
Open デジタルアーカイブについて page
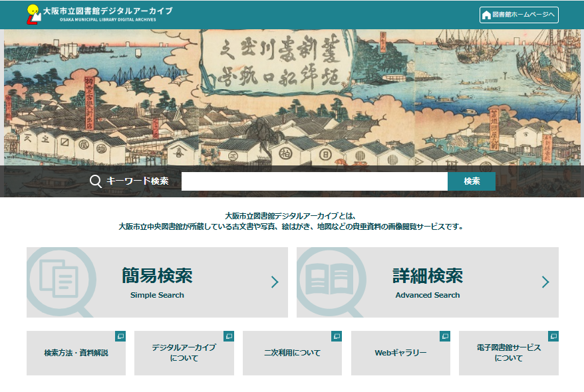tap(184, 353)
